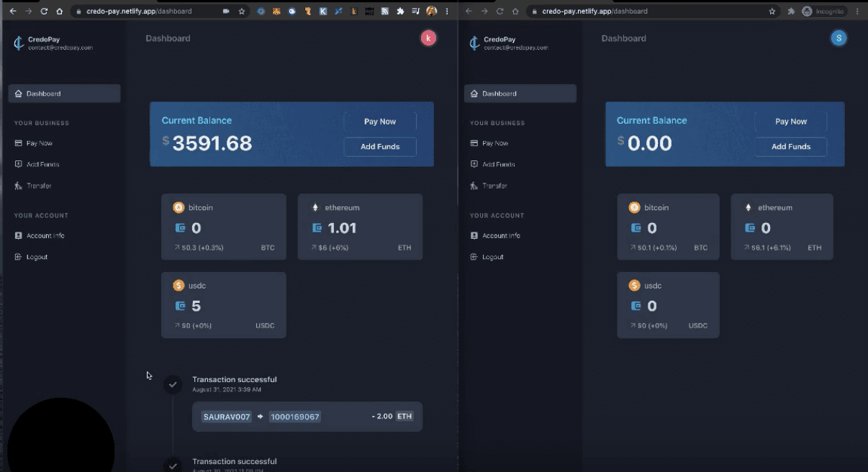This screenshot has height=472, width=868.
Task: Open Add Funds in left window sidebar
Action: [37, 164]
